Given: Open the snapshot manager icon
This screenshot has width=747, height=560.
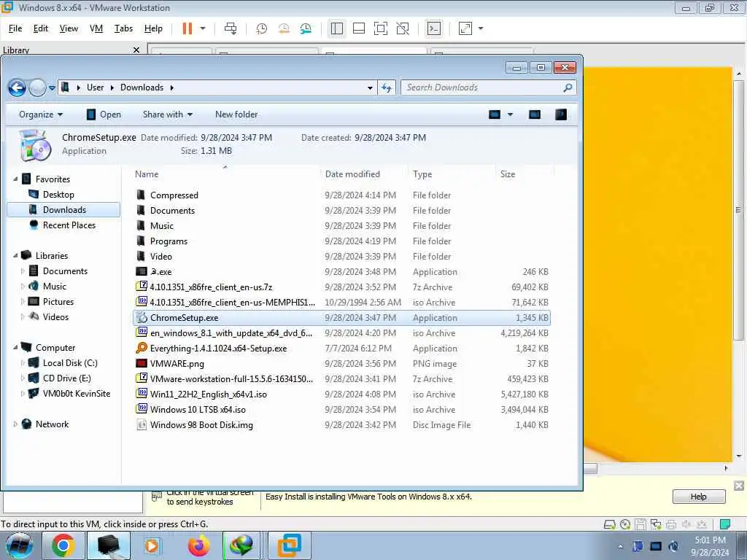Looking at the screenshot, I should point(306,28).
